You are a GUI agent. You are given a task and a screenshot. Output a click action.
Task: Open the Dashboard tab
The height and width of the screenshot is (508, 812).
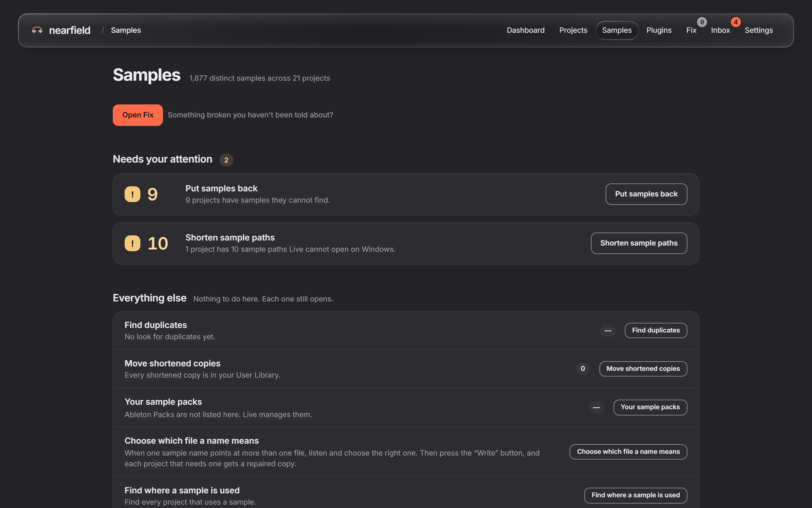tap(526, 30)
